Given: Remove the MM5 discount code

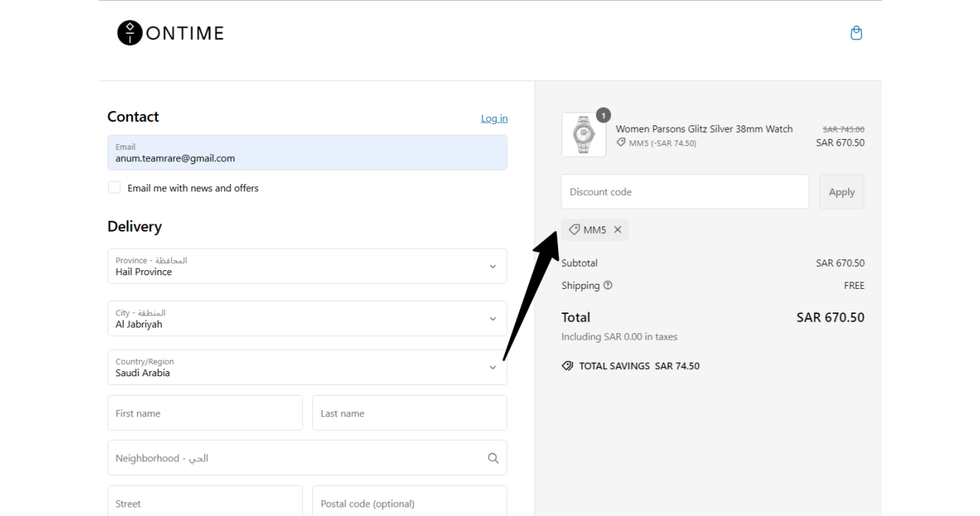Looking at the screenshot, I should [x=618, y=230].
